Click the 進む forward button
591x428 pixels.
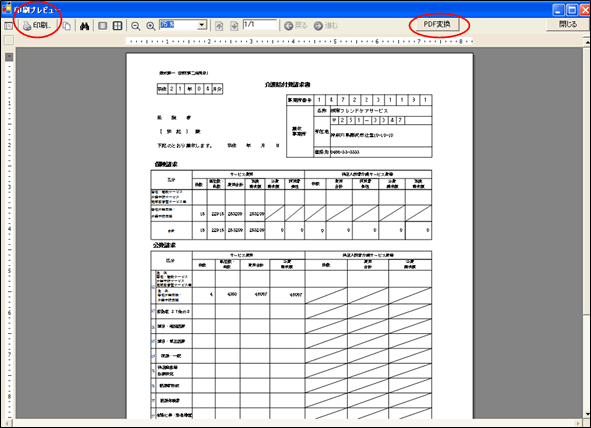click(326, 26)
